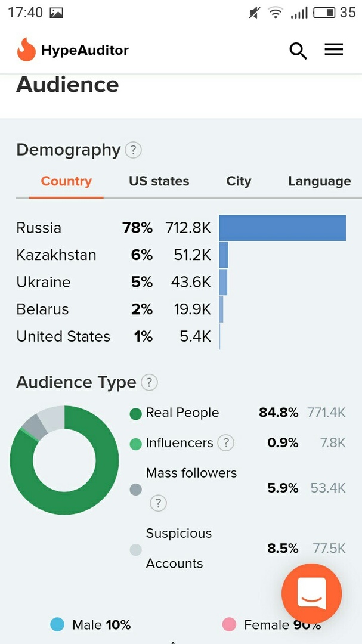Viewport: 362px width, 644px height.
Task: Open the orange chat support button
Action: tap(311, 594)
